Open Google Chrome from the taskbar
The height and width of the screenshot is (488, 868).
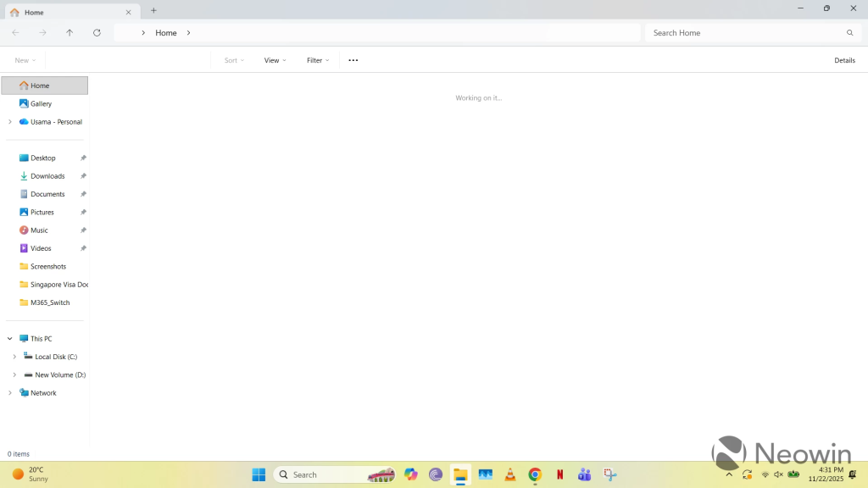click(x=535, y=474)
